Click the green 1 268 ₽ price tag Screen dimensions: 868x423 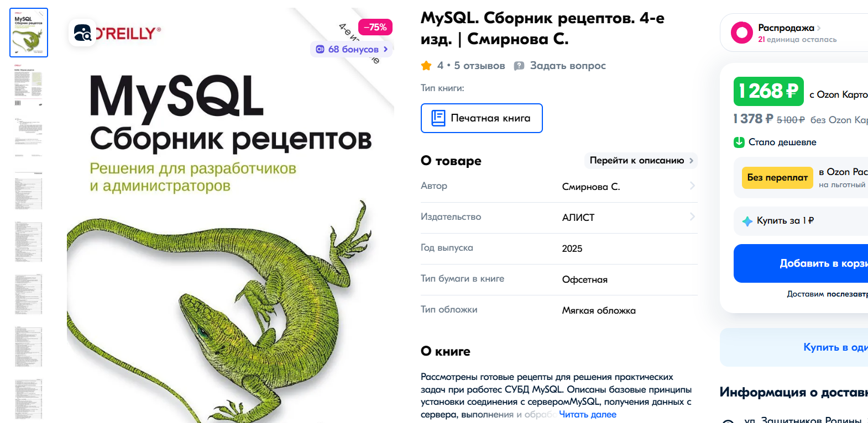click(x=768, y=91)
